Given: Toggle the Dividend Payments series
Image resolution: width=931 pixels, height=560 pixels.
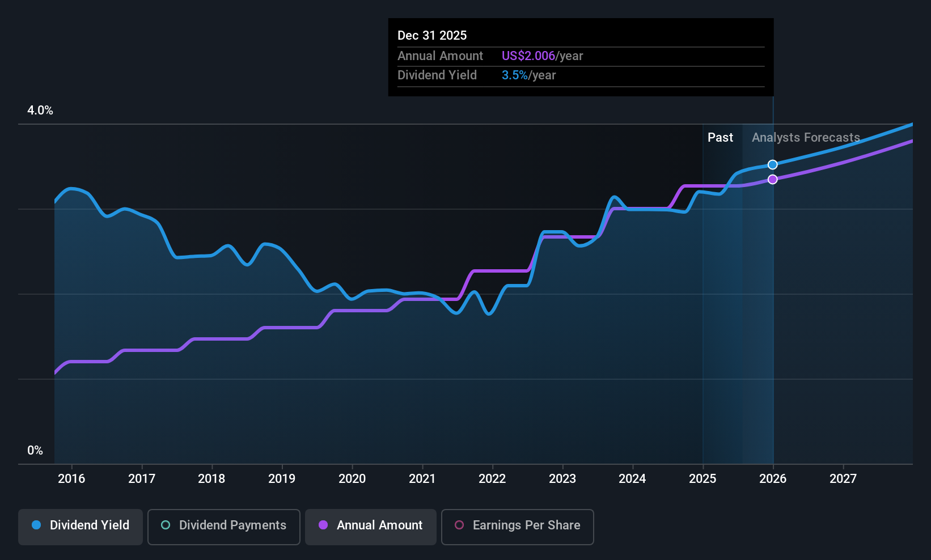Looking at the screenshot, I should [x=223, y=527].
